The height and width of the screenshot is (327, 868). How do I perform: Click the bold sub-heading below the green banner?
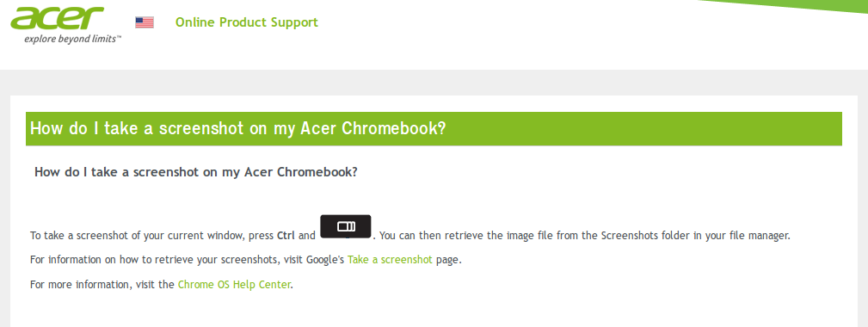[196, 172]
